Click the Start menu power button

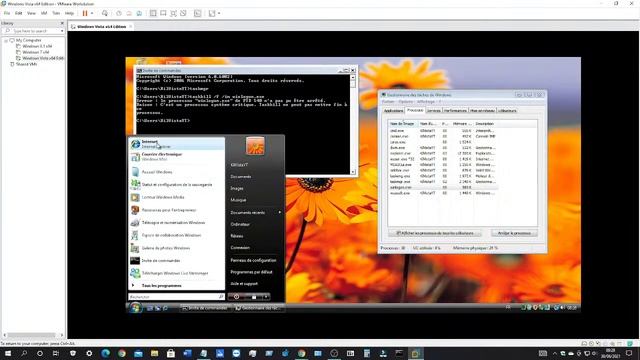coord(237,297)
